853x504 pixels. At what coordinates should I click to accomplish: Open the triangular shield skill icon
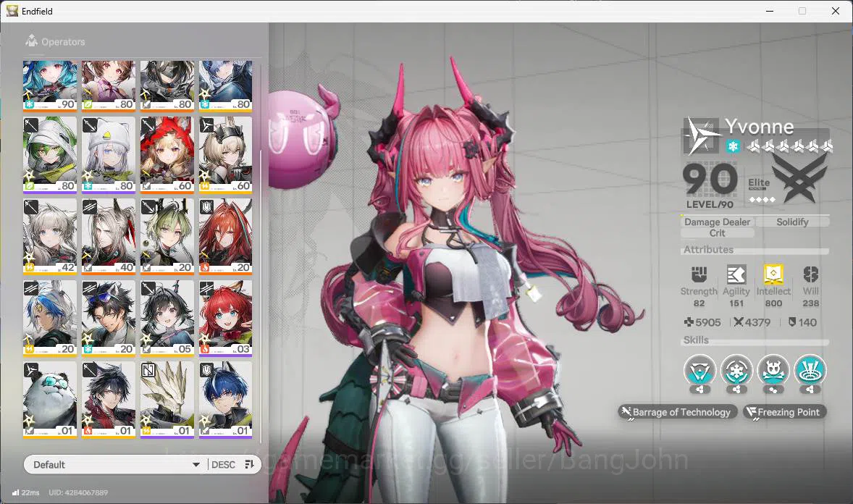700,371
